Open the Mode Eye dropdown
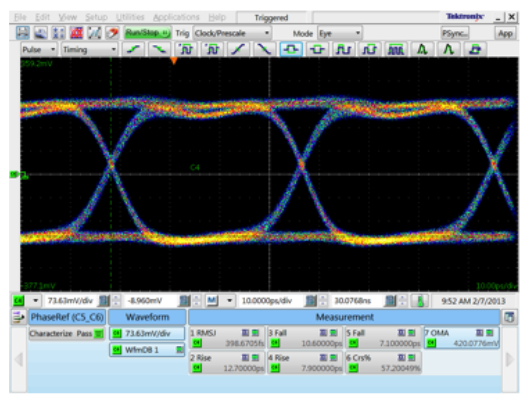The width and height of the screenshot is (529, 403). [x=339, y=33]
